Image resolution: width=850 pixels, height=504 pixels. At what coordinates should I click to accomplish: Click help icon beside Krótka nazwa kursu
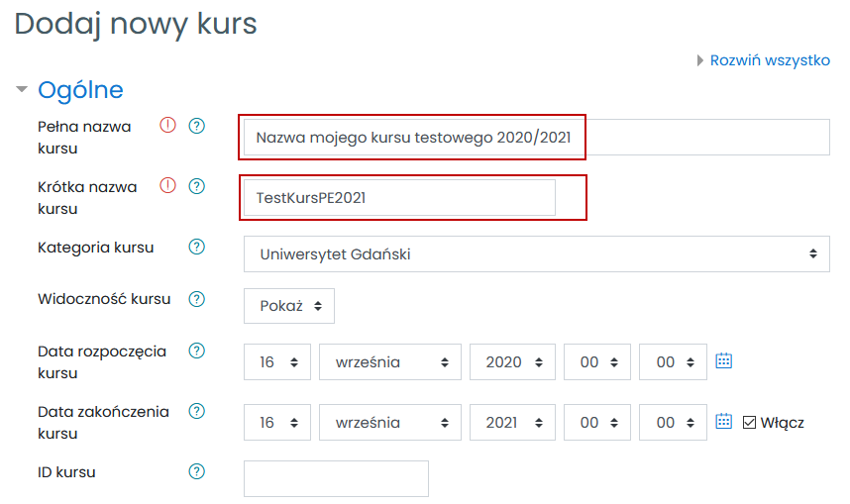point(196,185)
